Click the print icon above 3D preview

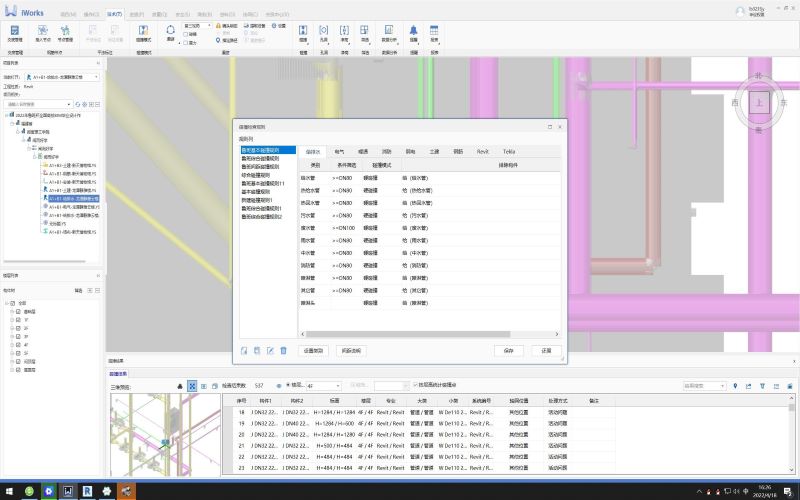[180, 386]
